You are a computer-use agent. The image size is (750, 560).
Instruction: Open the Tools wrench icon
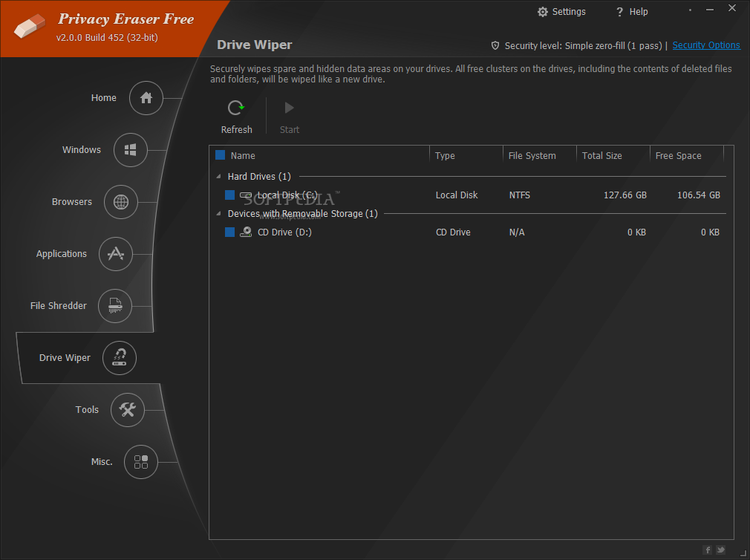pyautogui.click(x=127, y=410)
